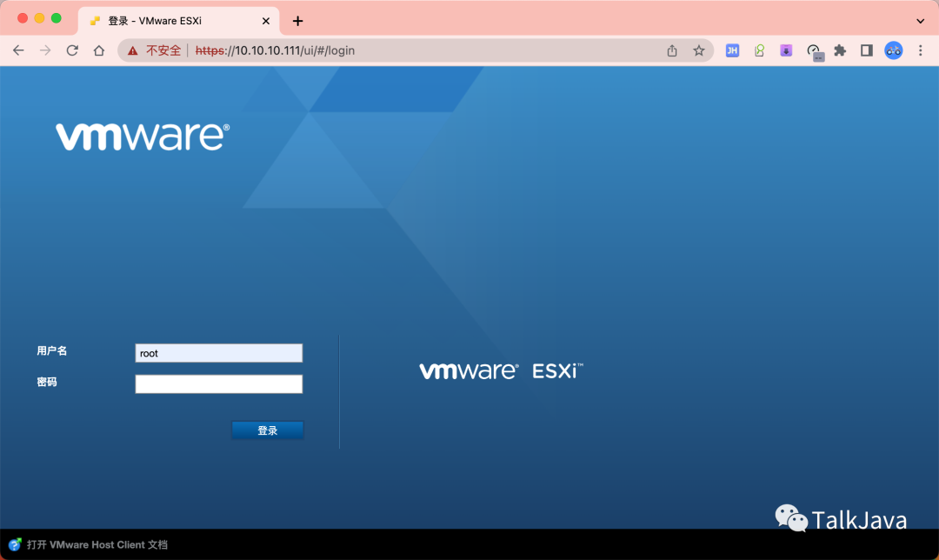Click into the 密码 password field

(218, 384)
